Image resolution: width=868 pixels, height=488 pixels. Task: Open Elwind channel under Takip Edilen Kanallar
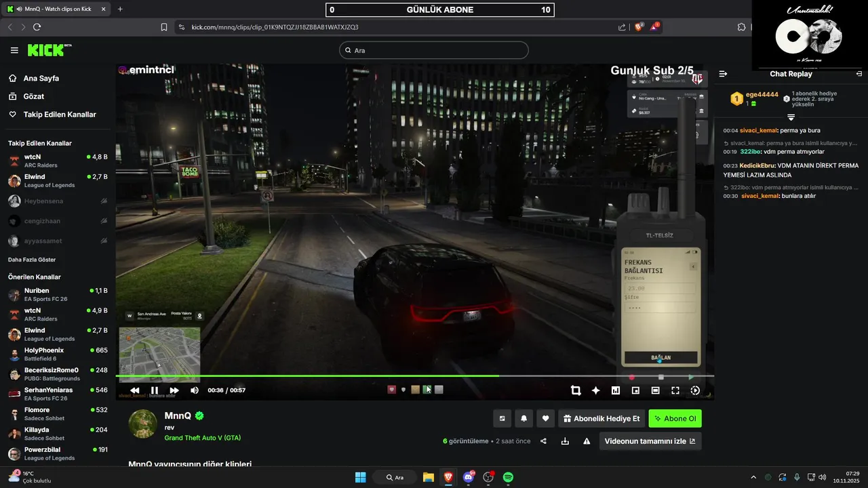point(58,181)
